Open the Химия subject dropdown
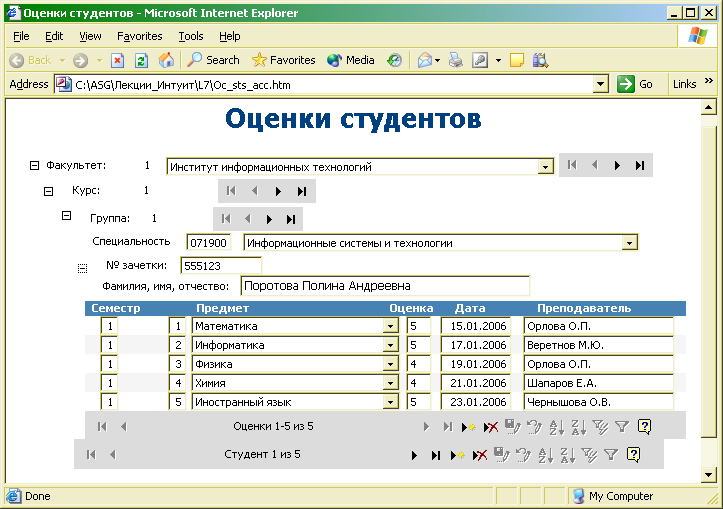The height and width of the screenshot is (509, 723). 390,383
